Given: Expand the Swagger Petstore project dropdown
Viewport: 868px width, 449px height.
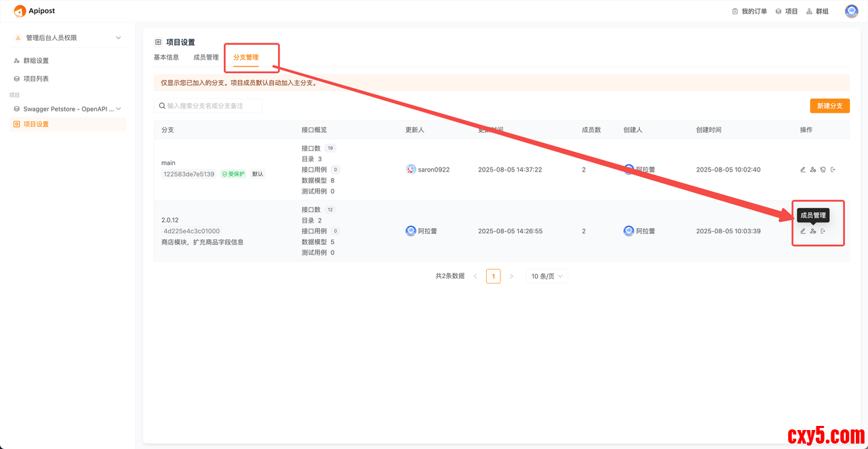Looking at the screenshot, I should click(x=119, y=109).
